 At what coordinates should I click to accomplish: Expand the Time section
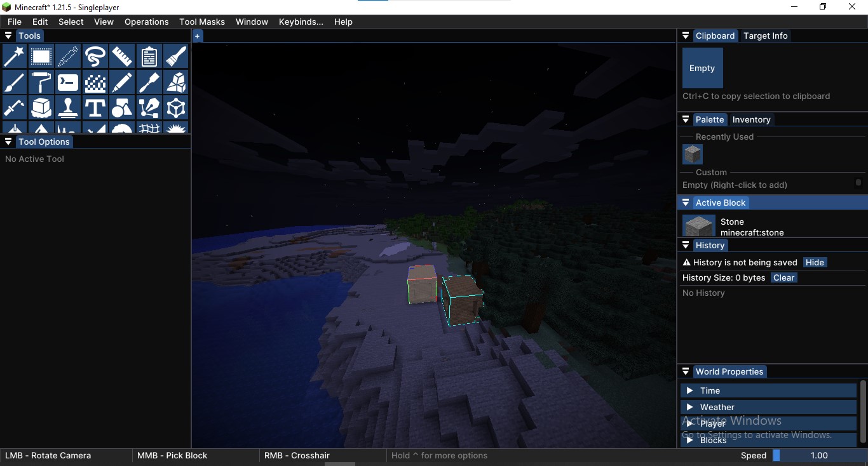pyautogui.click(x=768, y=390)
